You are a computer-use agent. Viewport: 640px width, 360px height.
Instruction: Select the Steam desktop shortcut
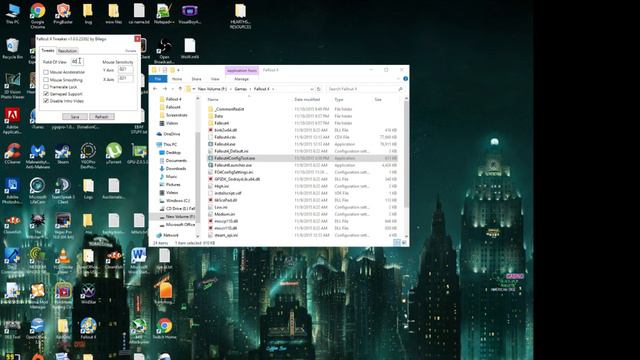tap(63, 153)
